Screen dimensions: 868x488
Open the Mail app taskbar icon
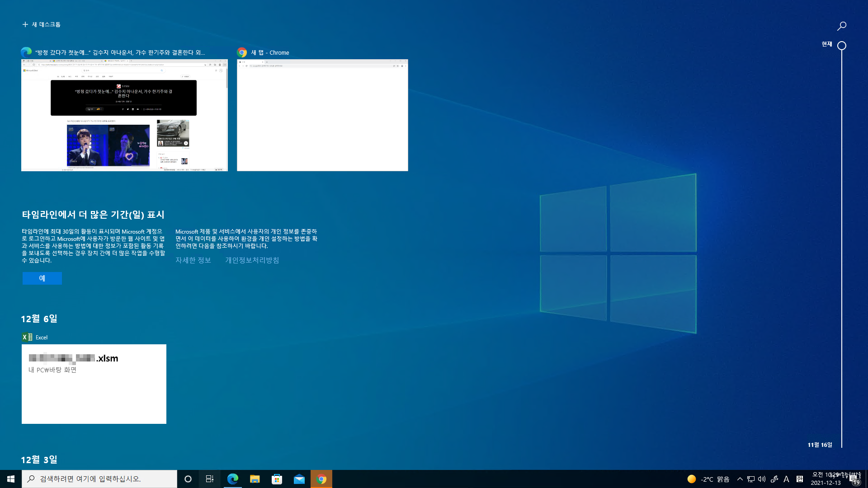[x=299, y=479]
